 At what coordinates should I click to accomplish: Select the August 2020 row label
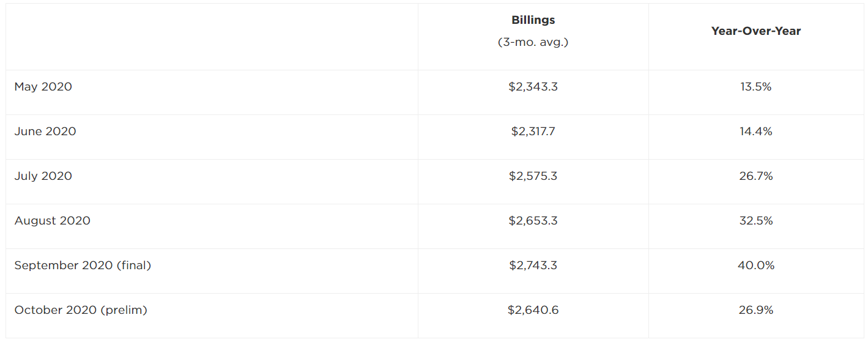pyautogui.click(x=53, y=221)
